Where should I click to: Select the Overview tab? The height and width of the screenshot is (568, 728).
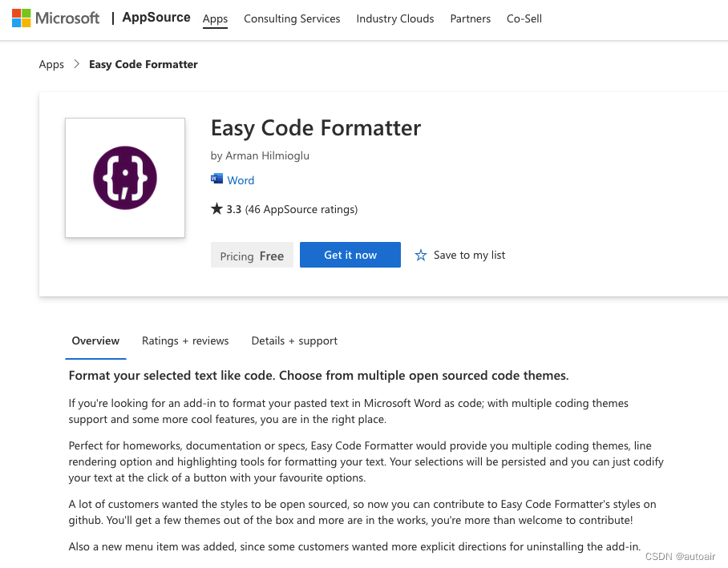[x=95, y=340]
